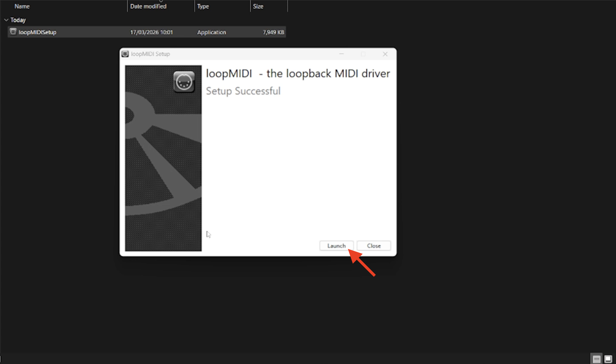This screenshot has width=616, height=364.
Task: Click the dark banner image in setup dialog
Action: [x=163, y=167]
